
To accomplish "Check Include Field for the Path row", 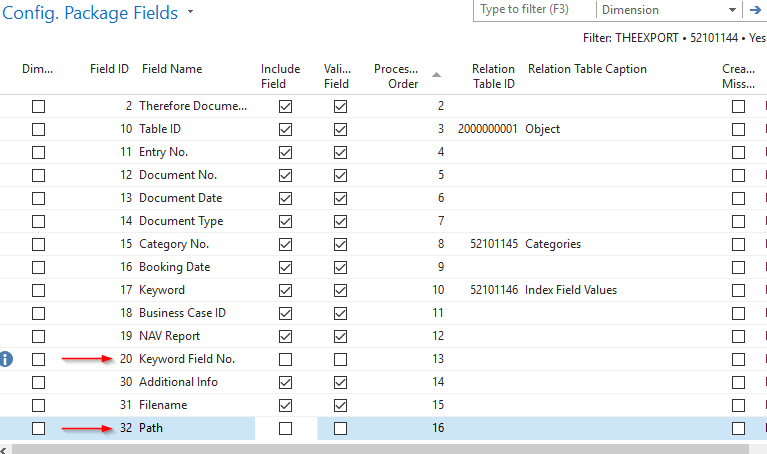I will tap(286, 428).
